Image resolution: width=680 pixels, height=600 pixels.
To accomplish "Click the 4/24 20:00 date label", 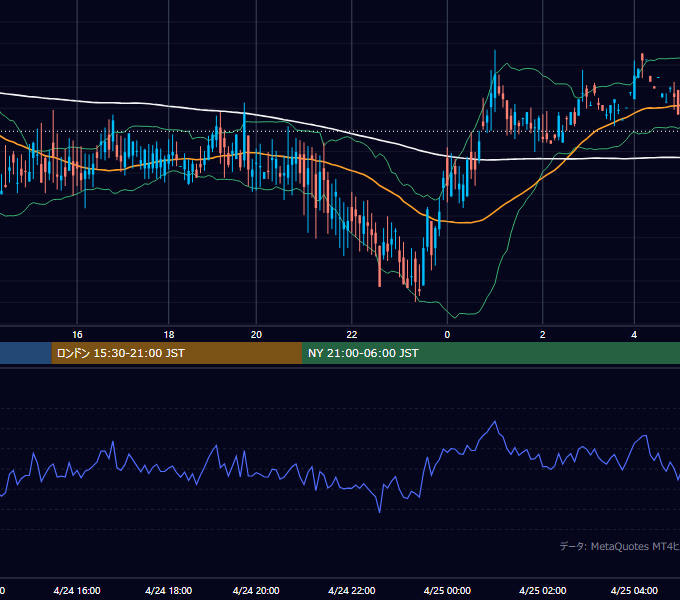I will (x=256, y=590).
